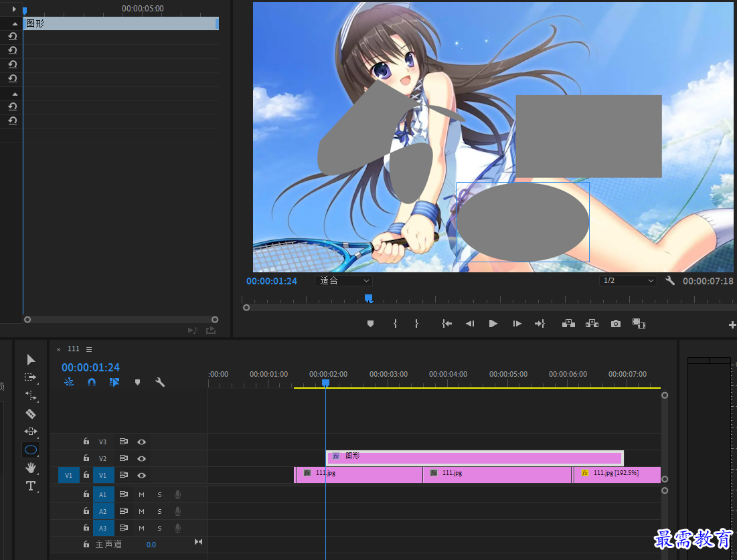The image size is (737, 560).
Task: Solo audio track A1
Action: (x=160, y=494)
